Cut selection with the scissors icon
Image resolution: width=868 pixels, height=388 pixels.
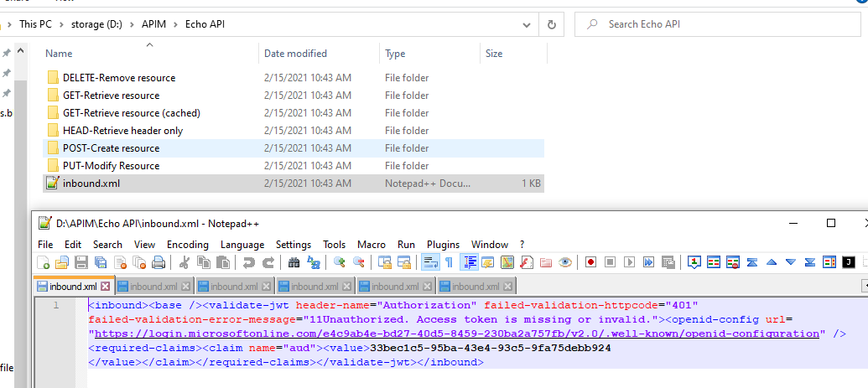coord(185,262)
